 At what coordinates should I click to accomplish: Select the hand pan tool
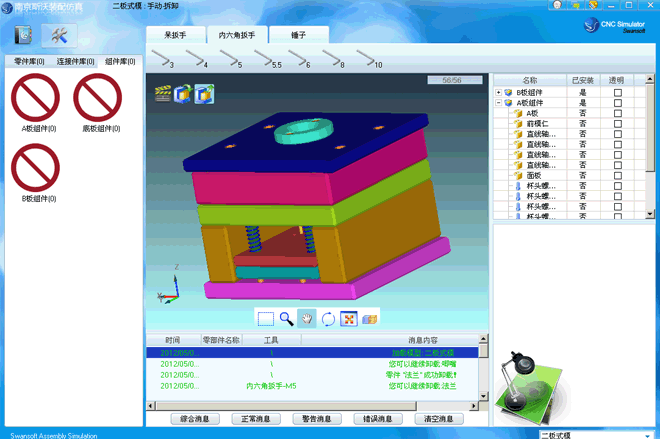tap(307, 319)
